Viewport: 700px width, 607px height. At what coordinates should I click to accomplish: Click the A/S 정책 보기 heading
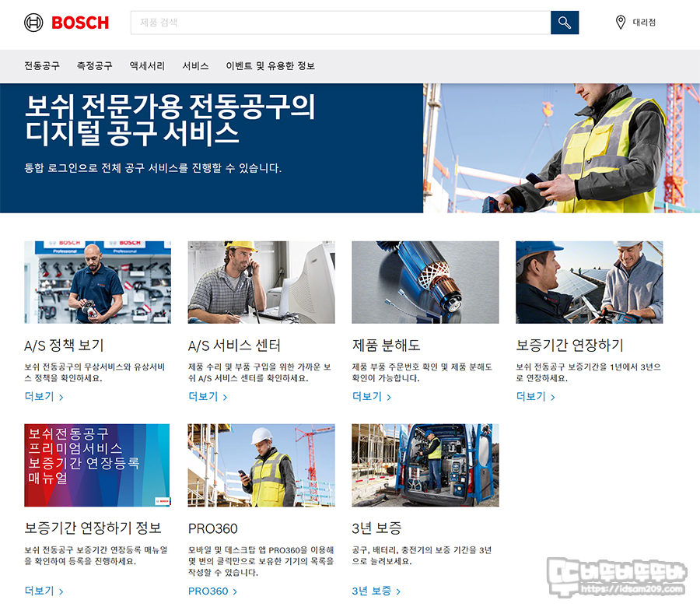64,346
